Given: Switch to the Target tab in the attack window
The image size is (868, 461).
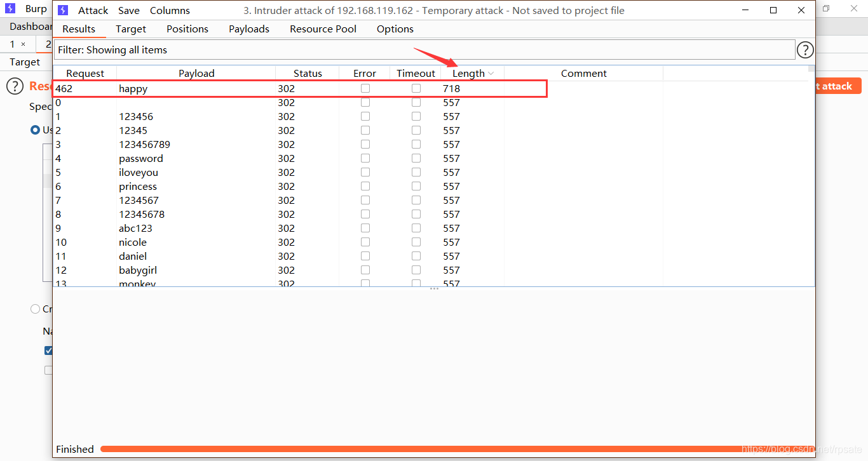Looking at the screenshot, I should [131, 29].
